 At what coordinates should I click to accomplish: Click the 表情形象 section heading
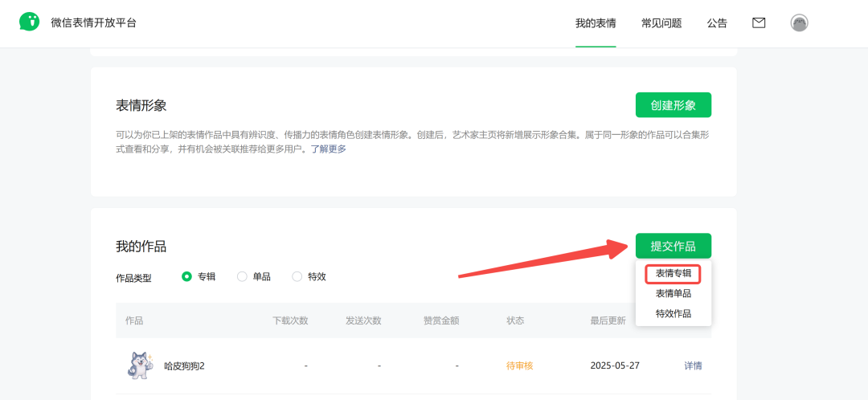coord(141,106)
